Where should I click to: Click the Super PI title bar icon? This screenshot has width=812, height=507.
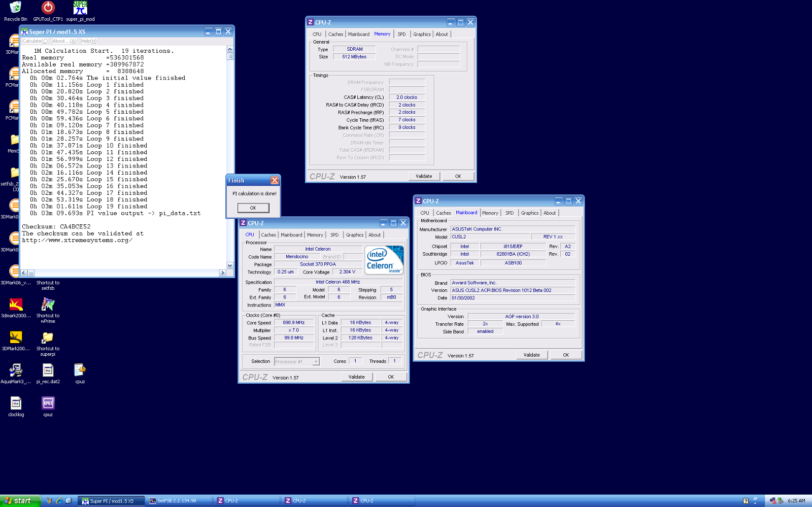pyautogui.click(x=24, y=31)
